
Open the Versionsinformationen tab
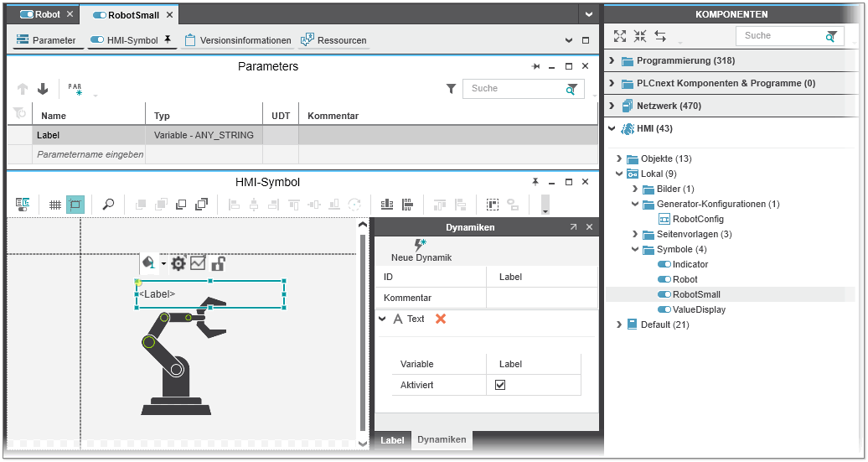pos(239,40)
